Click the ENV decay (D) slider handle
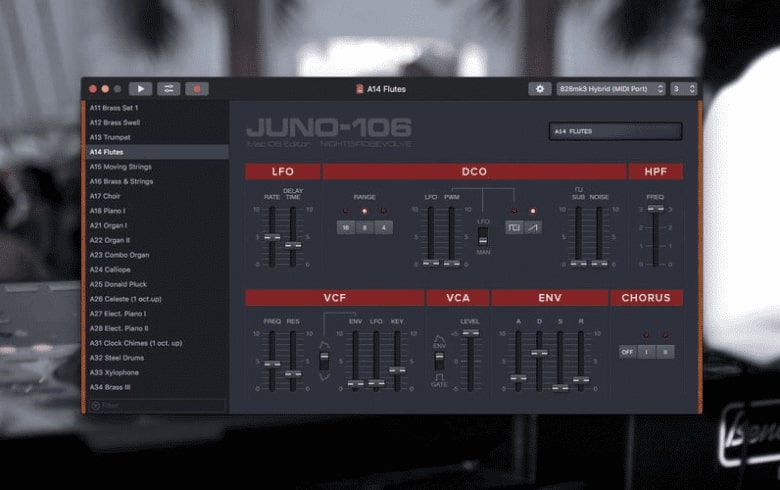 (x=539, y=353)
